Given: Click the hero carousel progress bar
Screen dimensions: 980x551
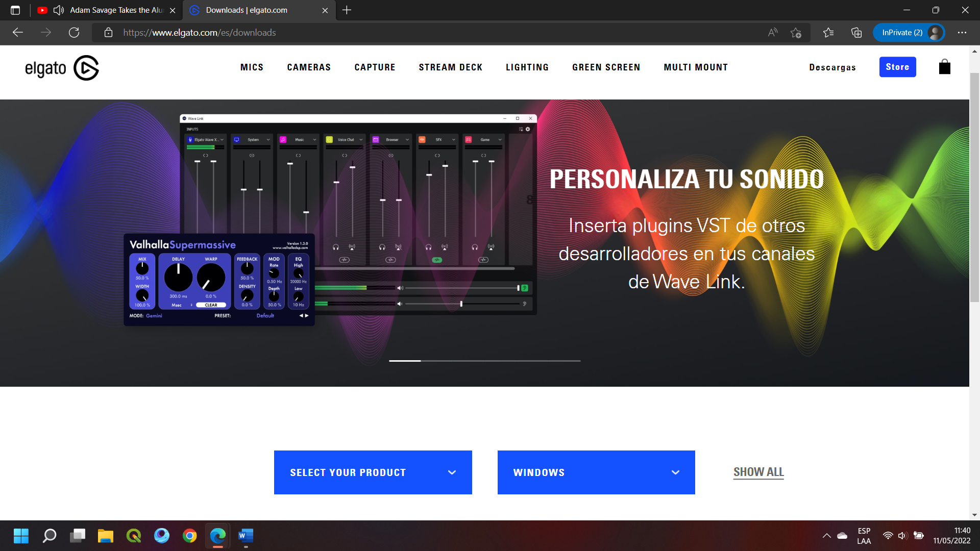Looking at the screenshot, I should tap(484, 361).
